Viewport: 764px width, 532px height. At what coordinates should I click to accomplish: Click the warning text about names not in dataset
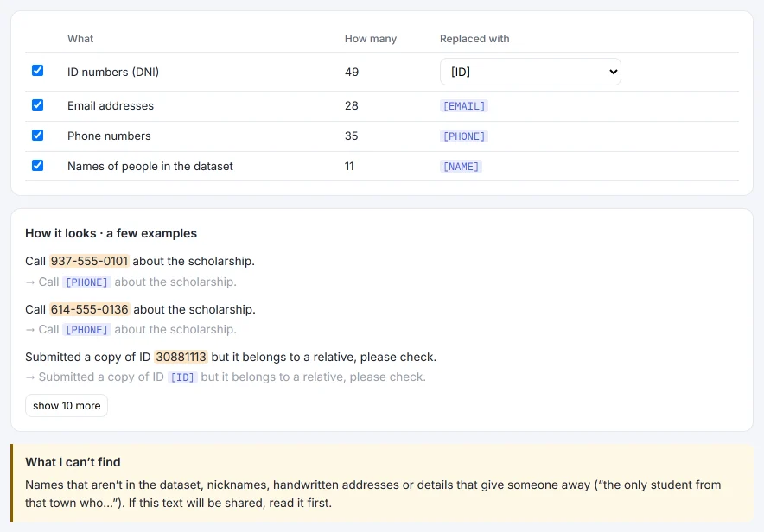pos(372,493)
